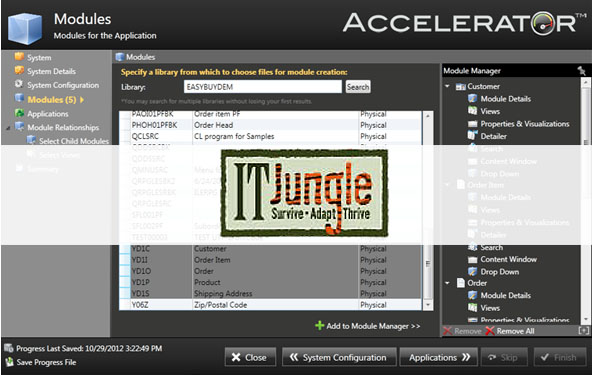The width and height of the screenshot is (593, 375).
Task: Open Drop Down item above Order
Action: (x=499, y=272)
